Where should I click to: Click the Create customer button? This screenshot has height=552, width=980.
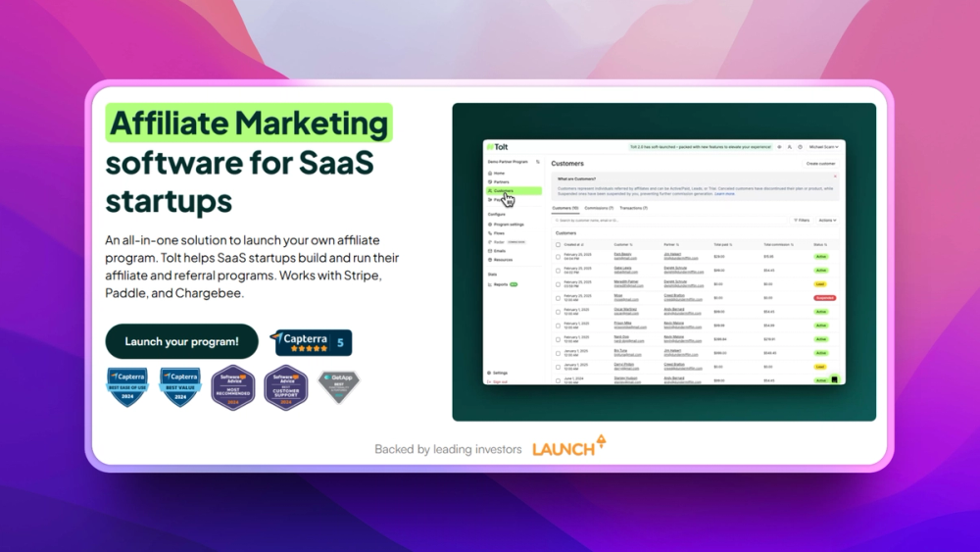tap(820, 163)
